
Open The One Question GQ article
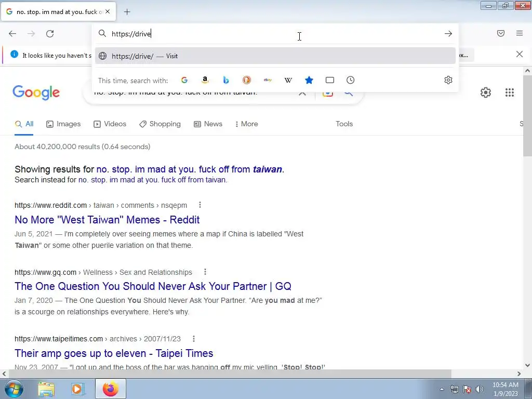point(153,286)
